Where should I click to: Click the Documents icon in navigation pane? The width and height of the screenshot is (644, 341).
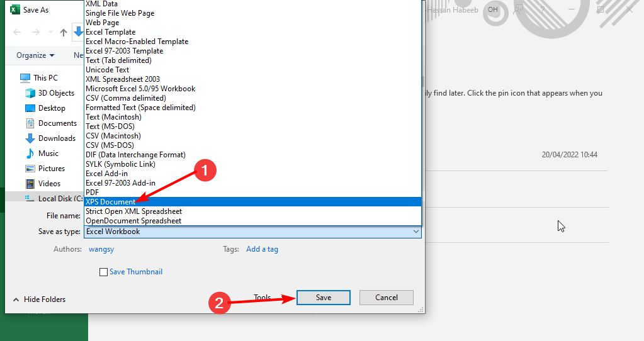point(30,123)
